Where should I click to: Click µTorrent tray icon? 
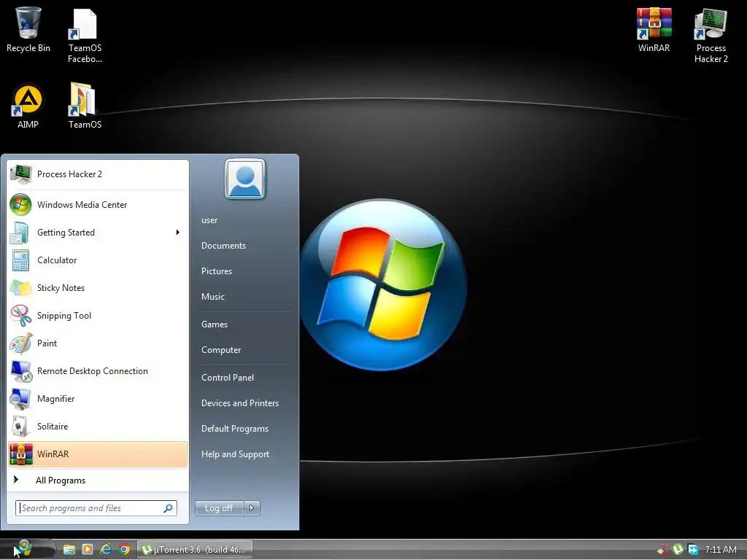click(678, 550)
